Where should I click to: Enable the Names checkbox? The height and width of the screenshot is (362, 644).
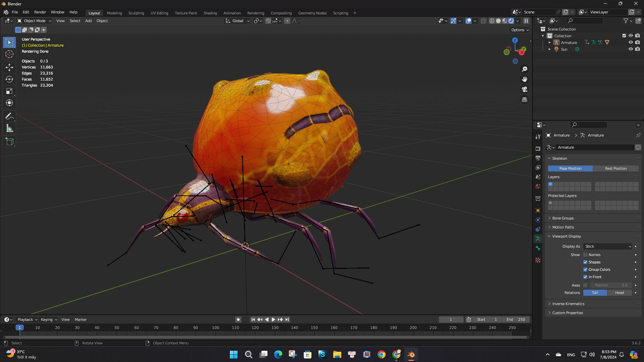(585, 255)
